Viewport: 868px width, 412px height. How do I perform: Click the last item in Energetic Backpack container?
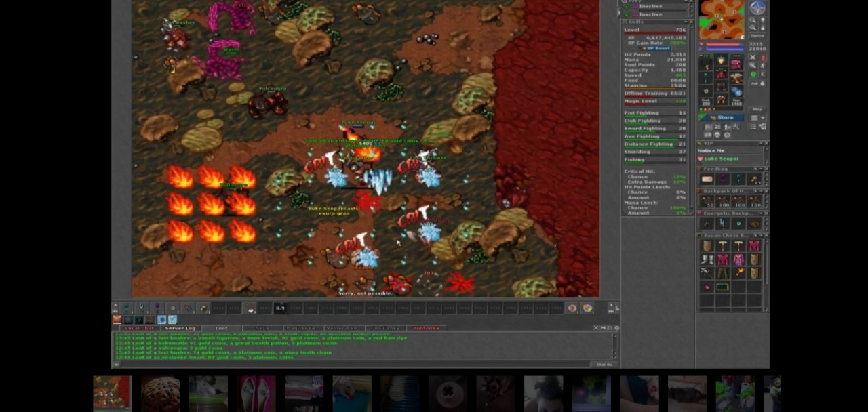754,223
